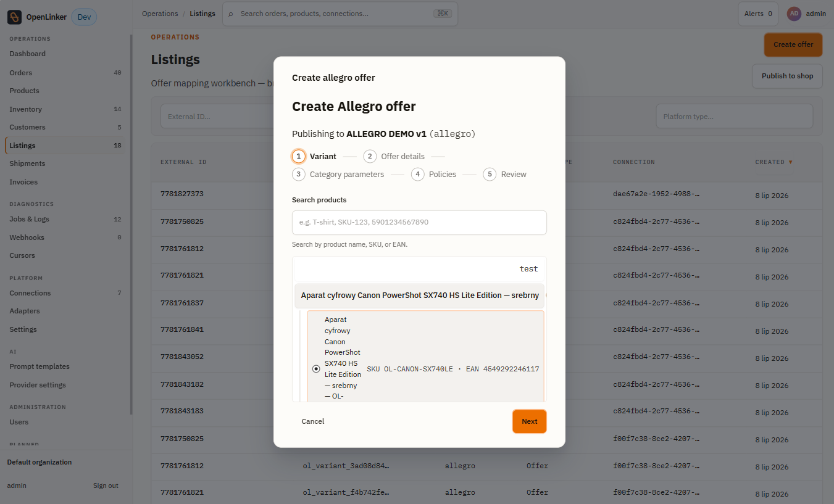This screenshot has height=504, width=834.
Task: Click connection dae67a2e-1952-4988
Action: click(656, 194)
